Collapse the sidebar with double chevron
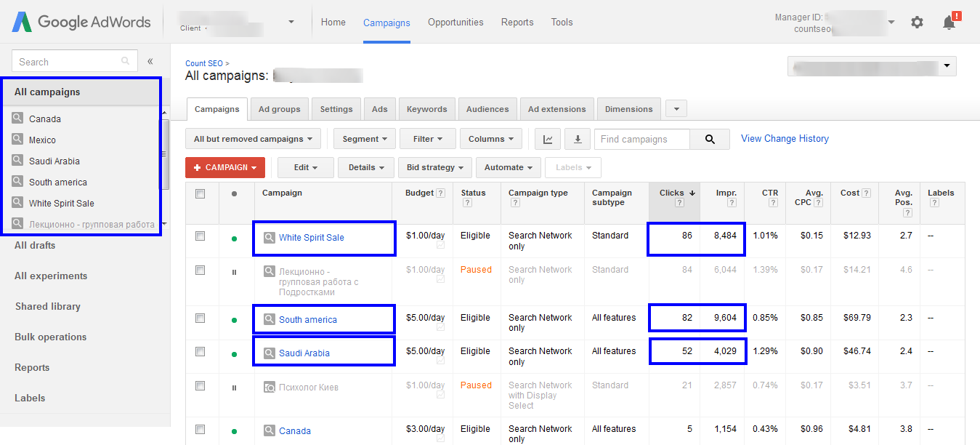Image resolution: width=980 pixels, height=445 pixels. pos(150,62)
